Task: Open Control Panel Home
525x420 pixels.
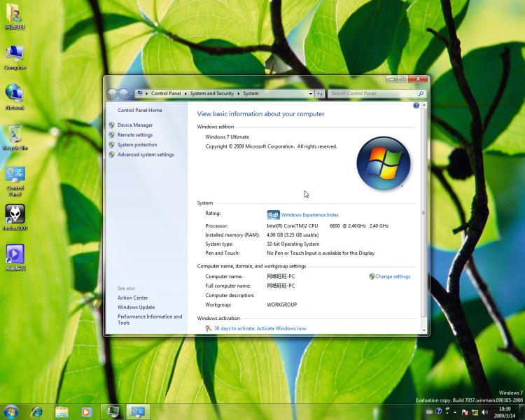Action: click(139, 110)
